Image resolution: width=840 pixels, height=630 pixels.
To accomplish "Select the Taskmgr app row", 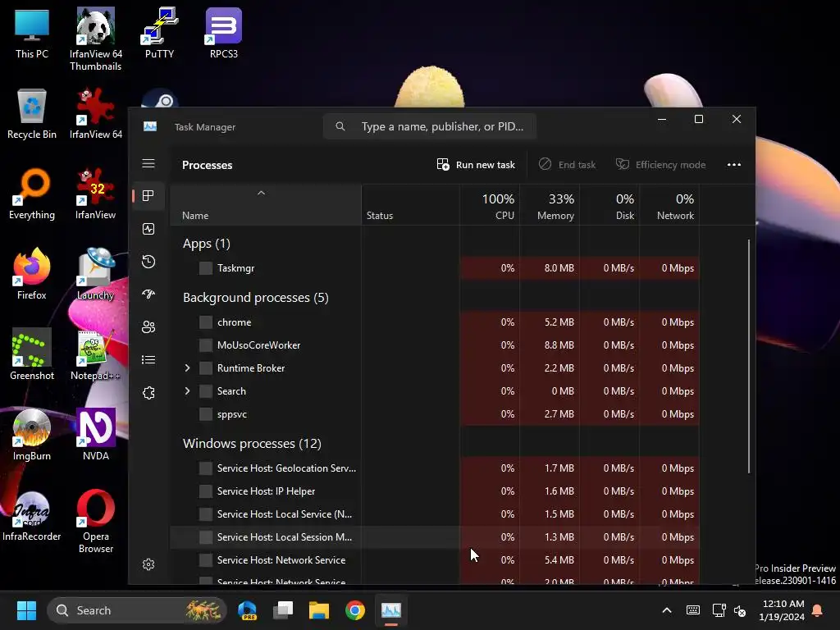I will pyautogui.click(x=435, y=268).
